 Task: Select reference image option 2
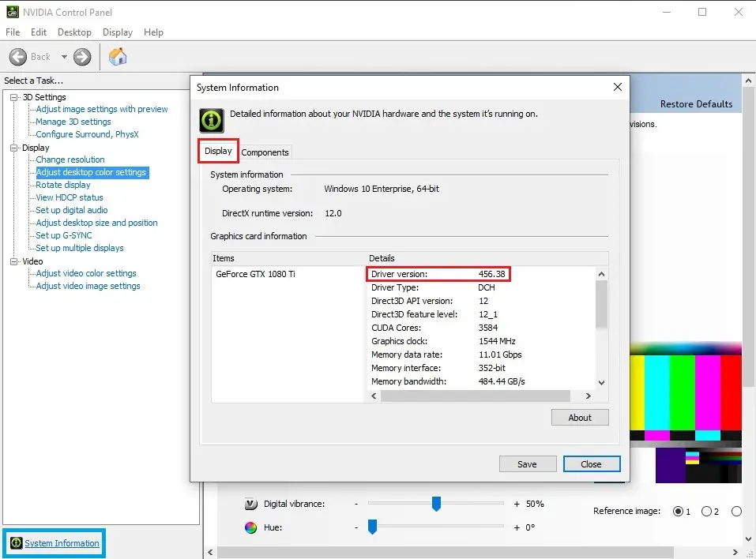tap(706, 512)
